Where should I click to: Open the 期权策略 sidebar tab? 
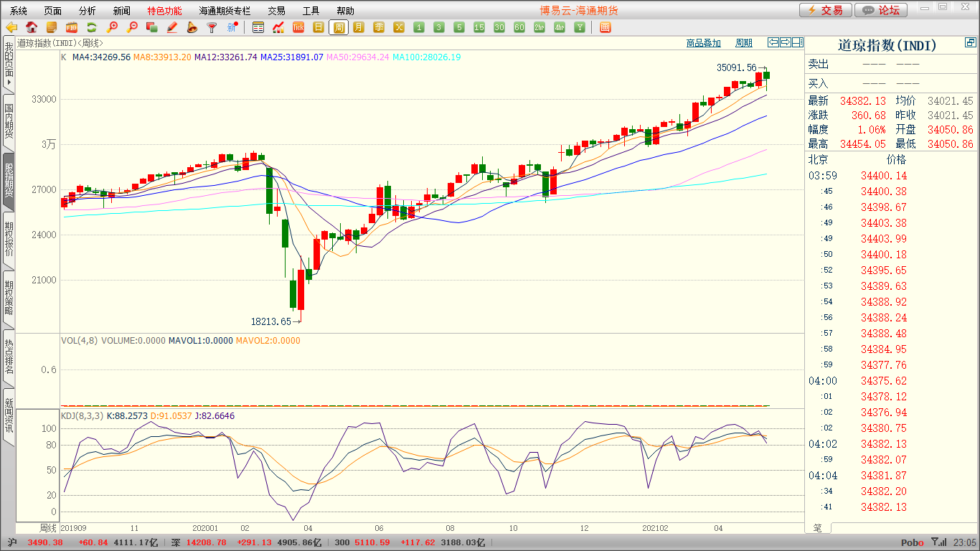(x=9, y=298)
